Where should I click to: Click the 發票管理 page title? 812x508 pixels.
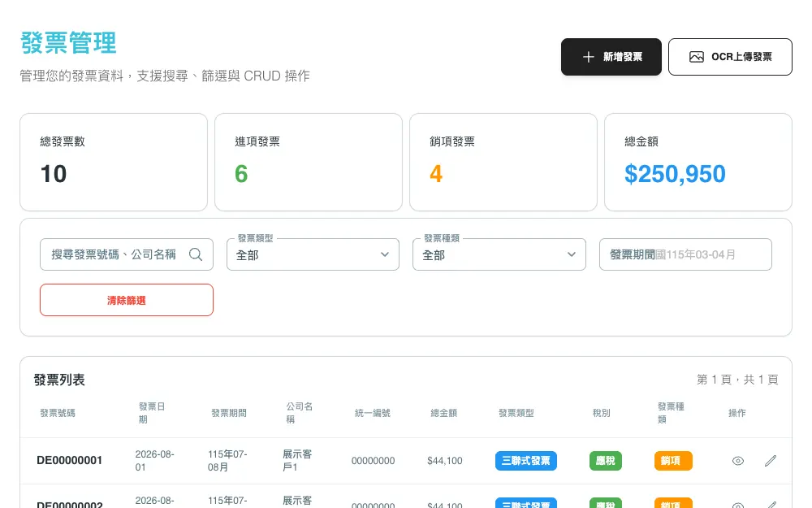[x=68, y=42]
